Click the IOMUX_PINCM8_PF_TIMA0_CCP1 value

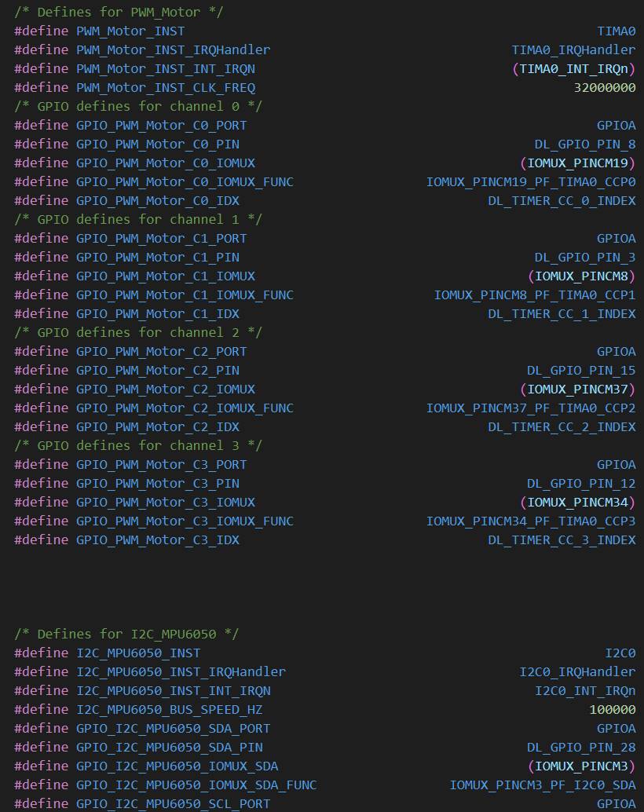point(535,295)
